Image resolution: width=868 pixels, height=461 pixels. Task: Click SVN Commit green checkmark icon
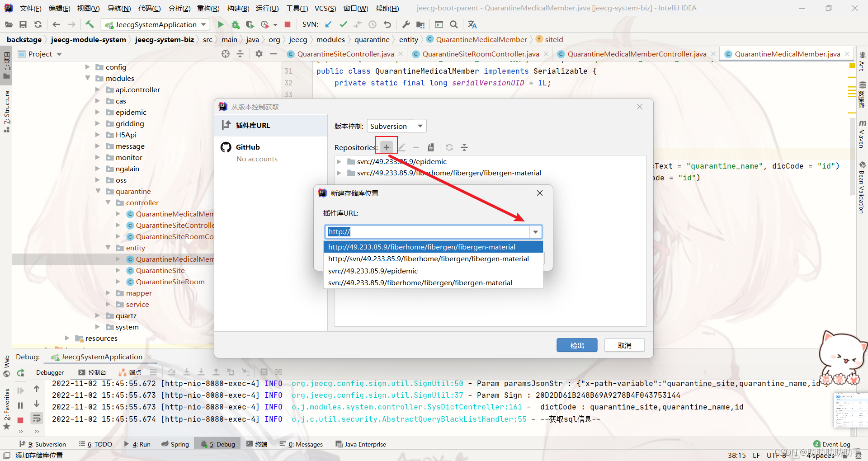point(344,24)
